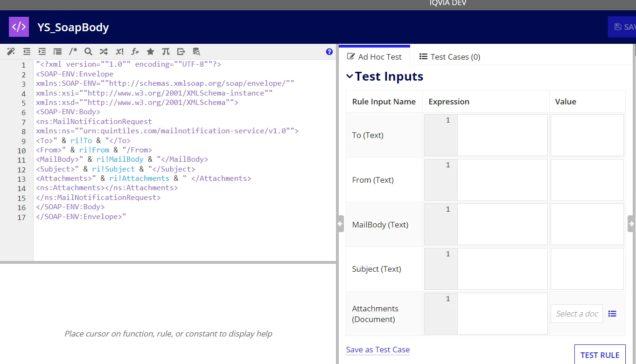Click line number 17 in gutter
The height and width of the screenshot is (364, 636).
click(x=21, y=217)
